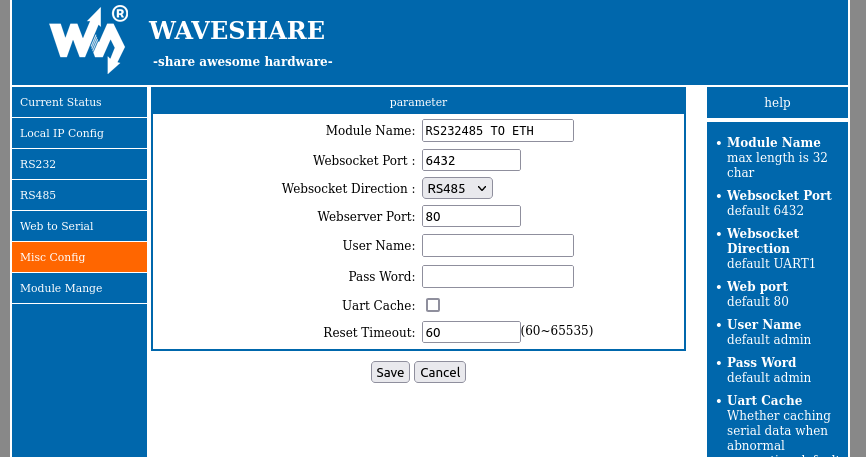Screen dimensions: 866x457
Task: Select the Misc Config menu item
Action: coord(79,257)
